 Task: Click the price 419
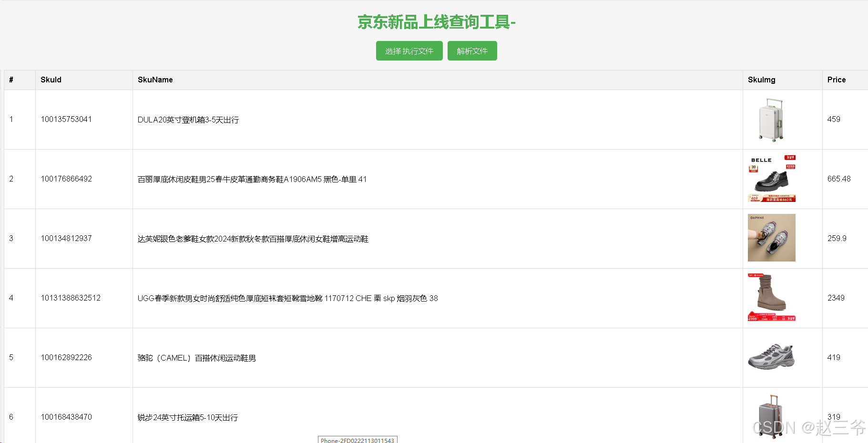[x=834, y=357]
